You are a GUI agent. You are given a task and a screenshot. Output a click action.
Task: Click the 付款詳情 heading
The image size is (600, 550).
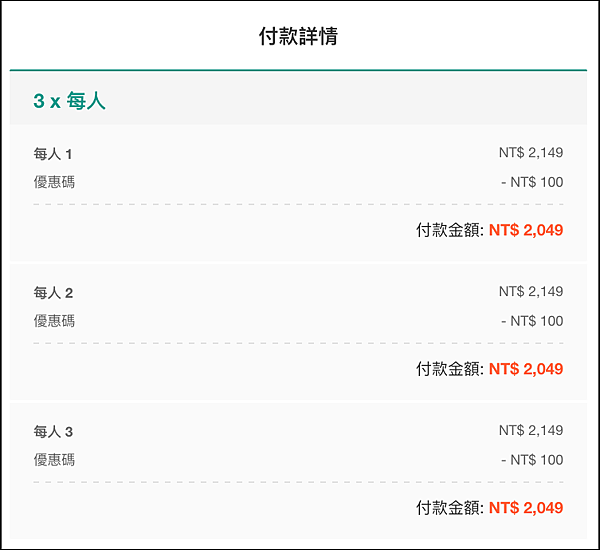coord(298,36)
